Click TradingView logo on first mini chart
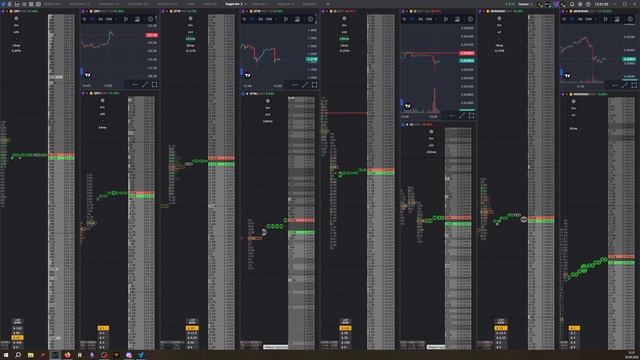The height and width of the screenshot is (360, 640). click(87, 75)
